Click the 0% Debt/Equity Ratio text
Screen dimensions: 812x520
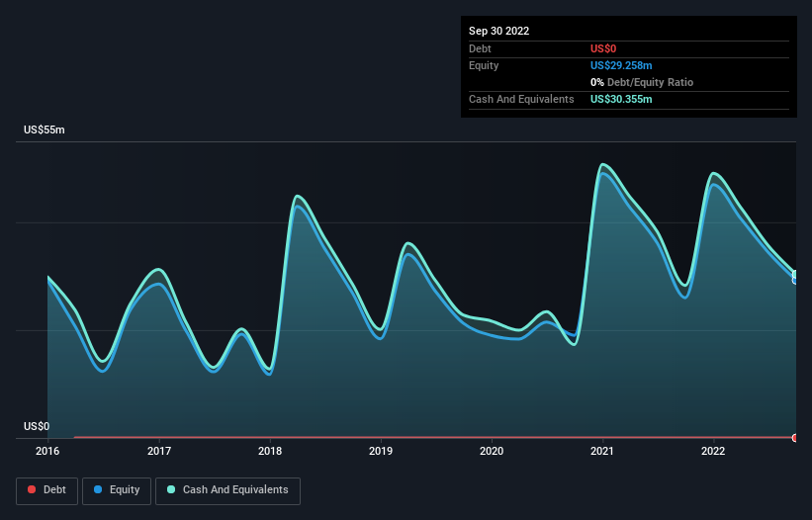coord(642,82)
